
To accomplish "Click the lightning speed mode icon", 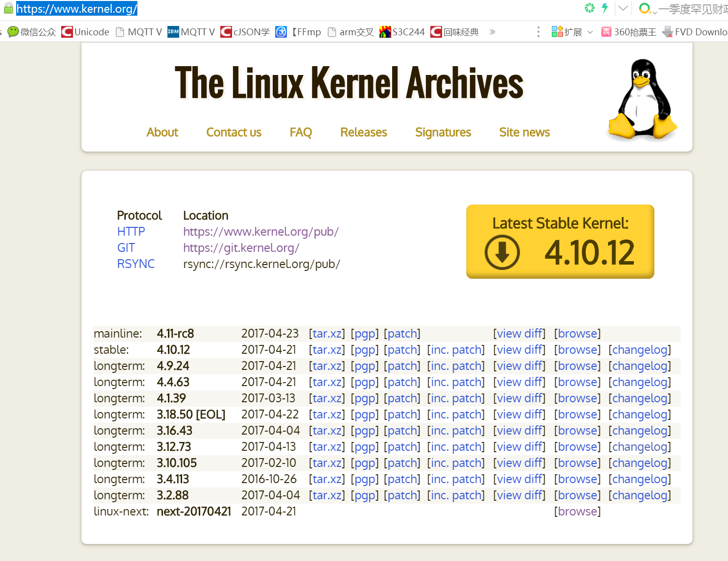I will (605, 8).
